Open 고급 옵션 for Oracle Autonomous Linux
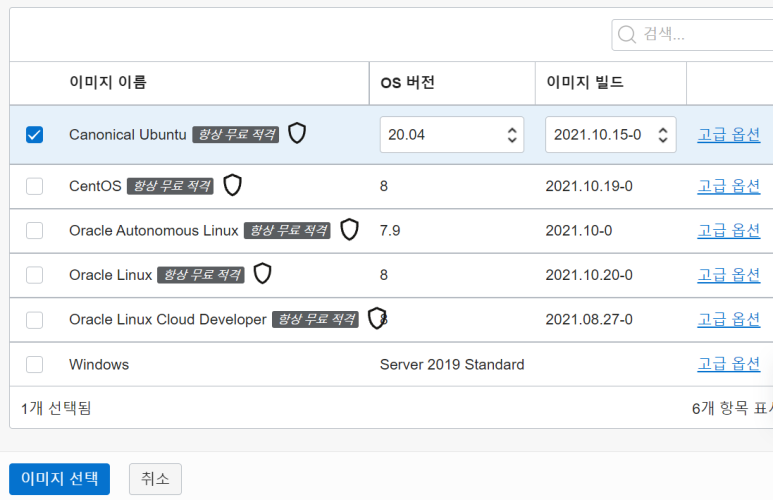 coord(729,230)
